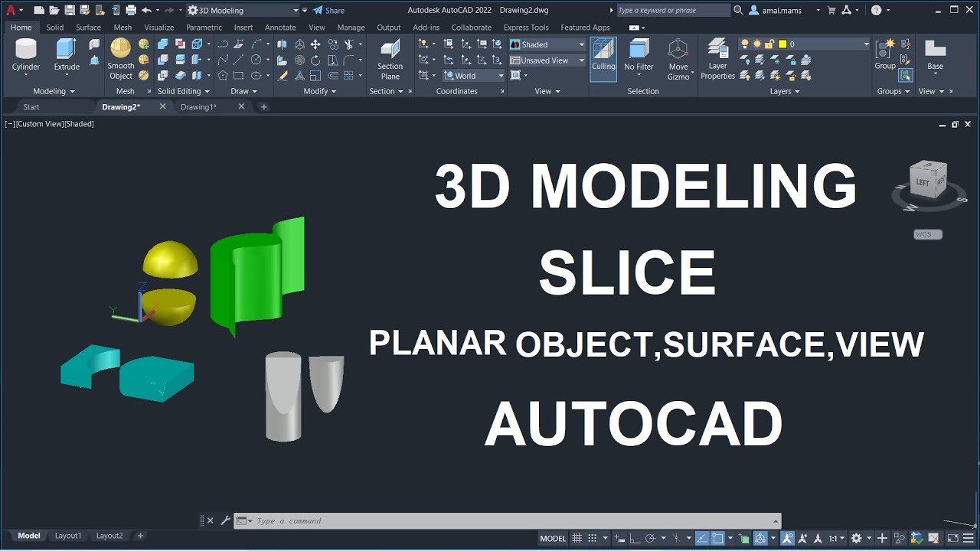The image size is (980, 551).
Task: Select the Cylinder modeling tool
Action: pyautogui.click(x=26, y=55)
